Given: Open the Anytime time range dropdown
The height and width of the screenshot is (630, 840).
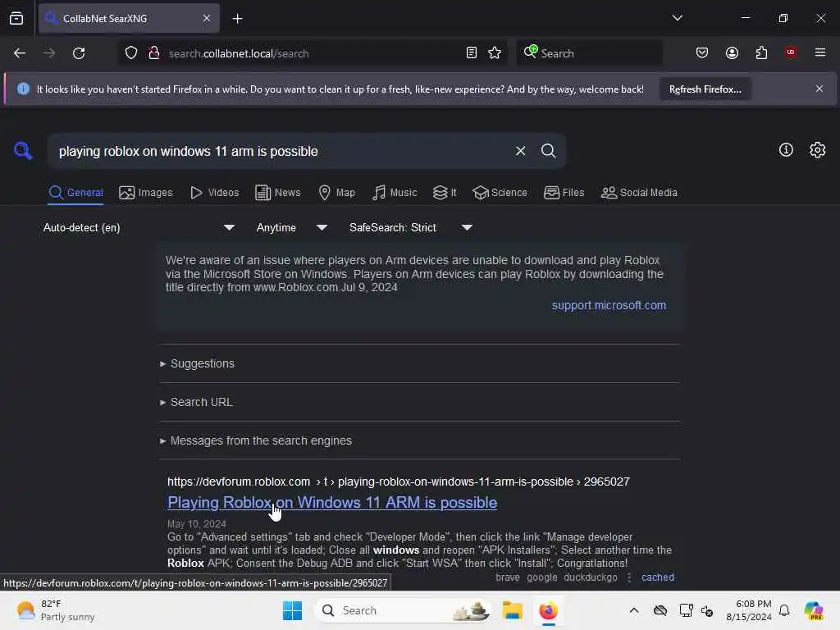Looking at the screenshot, I should coord(292,228).
